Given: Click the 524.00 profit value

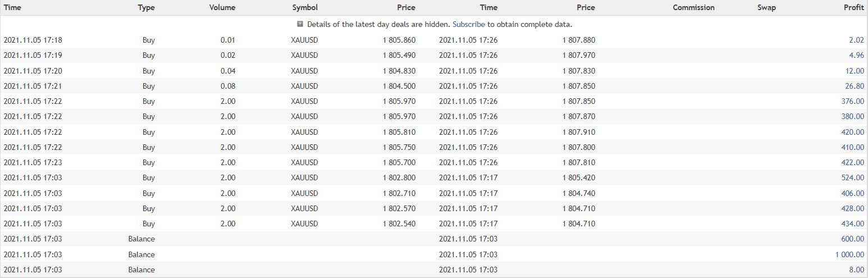Looking at the screenshot, I should pos(853,178).
